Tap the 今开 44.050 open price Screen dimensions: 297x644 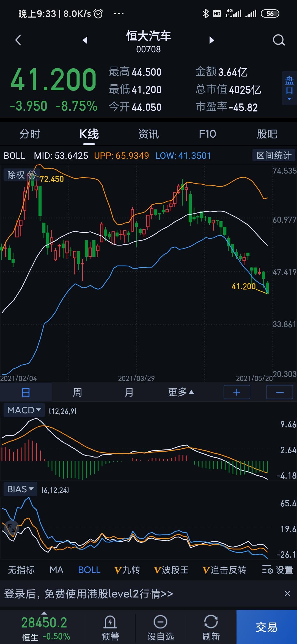[x=135, y=107]
